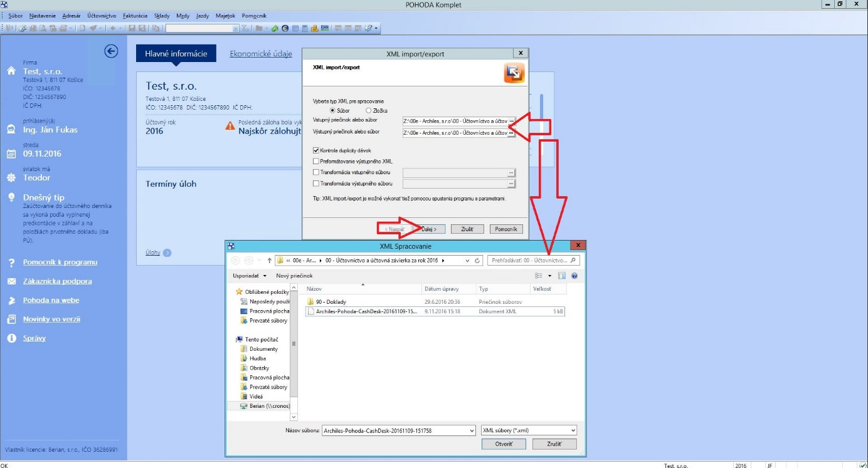Click the preview pane icon in file dialog
This screenshot has width=868, height=468.
(x=562, y=276)
